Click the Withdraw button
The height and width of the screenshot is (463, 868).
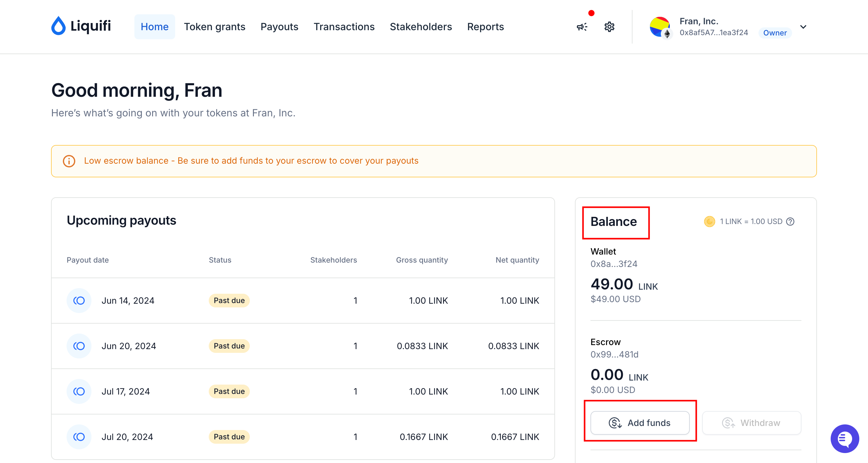(751, 423)
